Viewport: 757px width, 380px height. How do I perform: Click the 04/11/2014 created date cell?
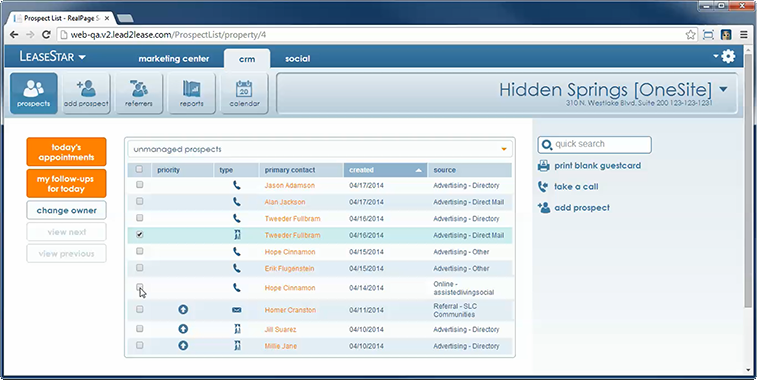click(x=366, y=310)
